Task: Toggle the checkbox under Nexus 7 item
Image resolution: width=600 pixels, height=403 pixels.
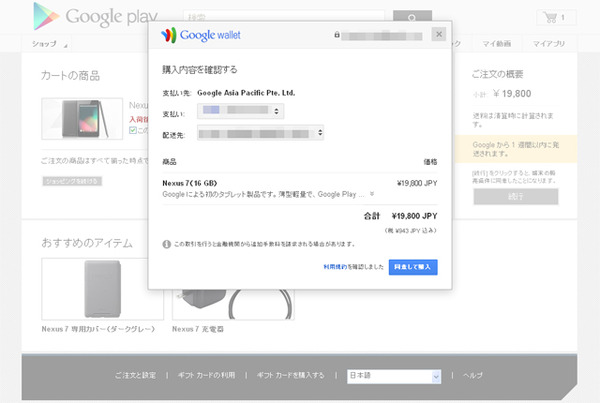Action: (133, 130)
